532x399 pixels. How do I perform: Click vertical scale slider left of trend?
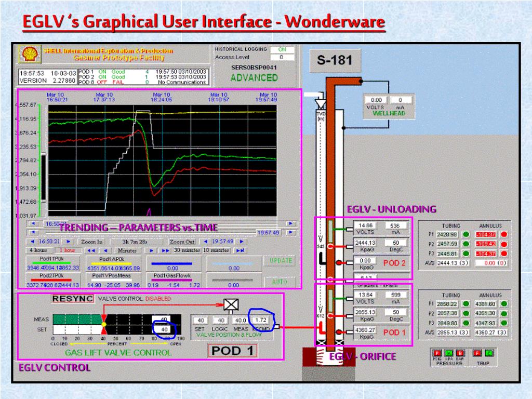point(44,178)
